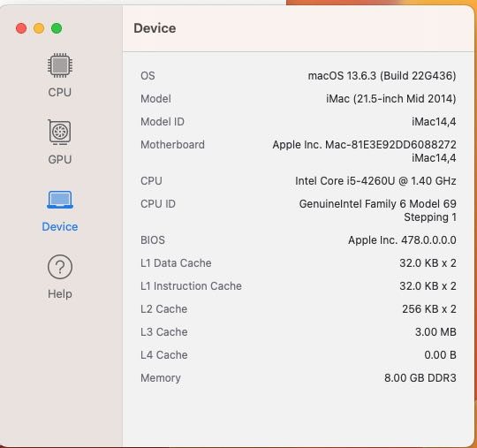Select the GenuineIntel Family 6 Model 69 text
Screen dimensions: 477x448
coord(377,204)
